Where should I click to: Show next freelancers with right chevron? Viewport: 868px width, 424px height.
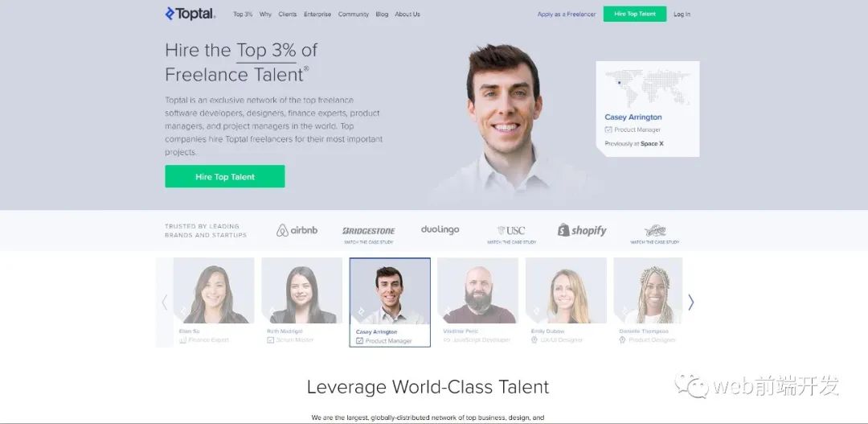pos(691,302)
